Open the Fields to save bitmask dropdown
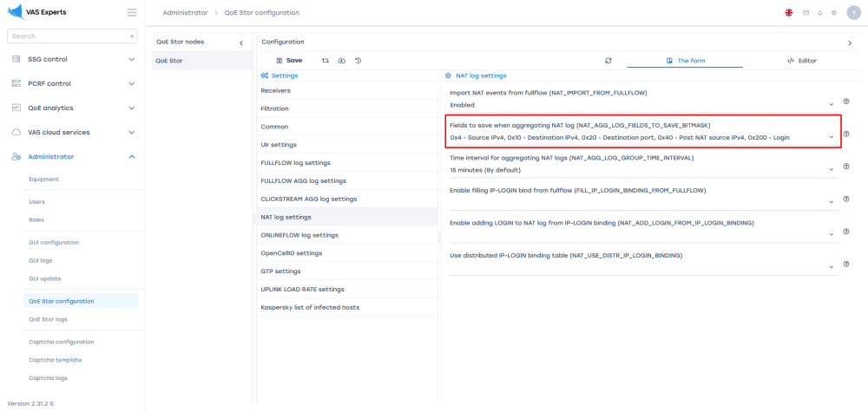The image size is (868, 412). 831,137
